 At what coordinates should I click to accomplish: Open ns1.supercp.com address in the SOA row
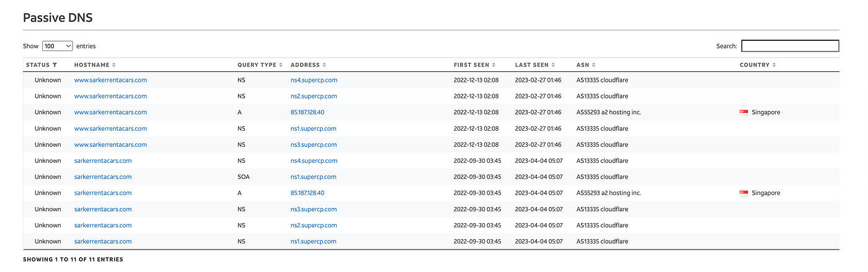pos(314,177)
